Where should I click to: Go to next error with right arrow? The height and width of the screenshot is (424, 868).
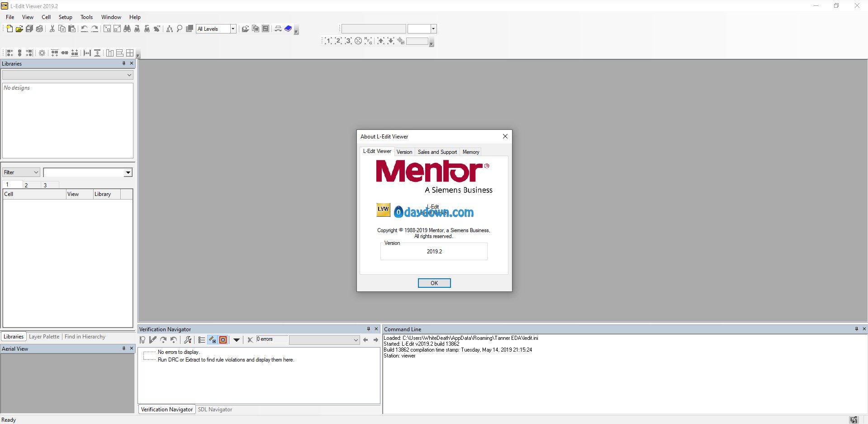pyautogui.click(x=375, y=340)
